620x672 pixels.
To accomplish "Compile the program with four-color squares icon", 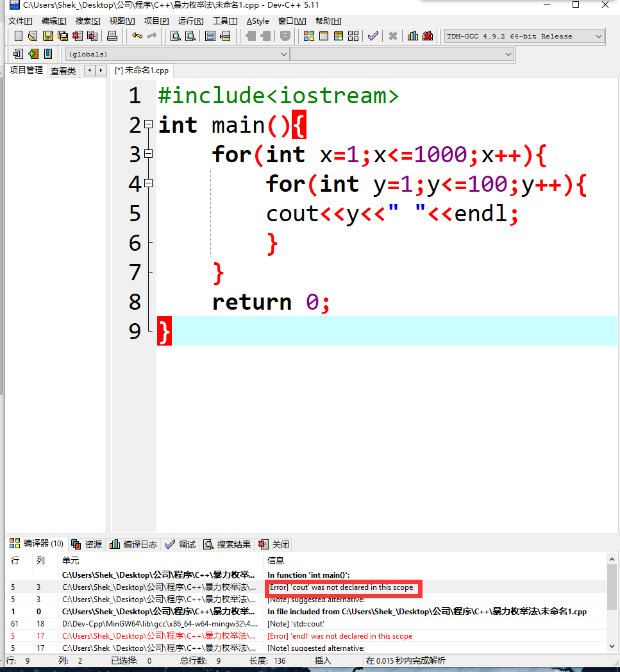I will point(309,37).
